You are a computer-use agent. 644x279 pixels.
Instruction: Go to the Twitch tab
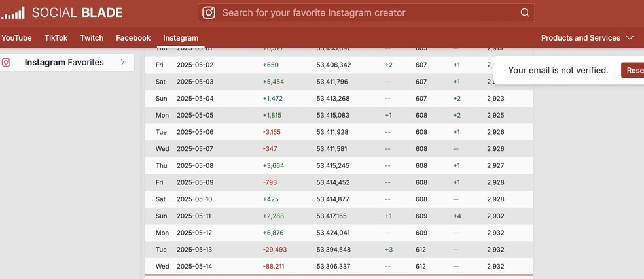click(92, 38)
